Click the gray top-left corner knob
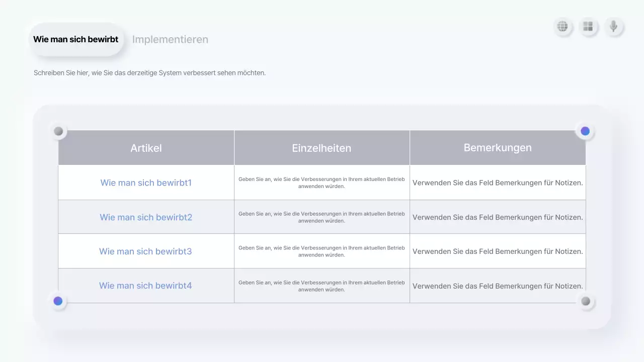Viewport: 644px width, 362px height. tap(58, 131)
